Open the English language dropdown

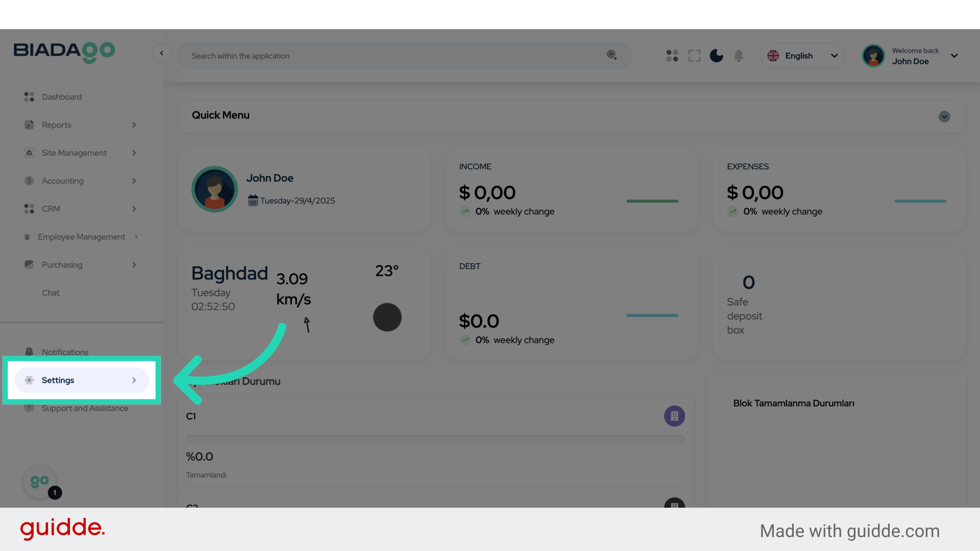(x=802, y=56)
